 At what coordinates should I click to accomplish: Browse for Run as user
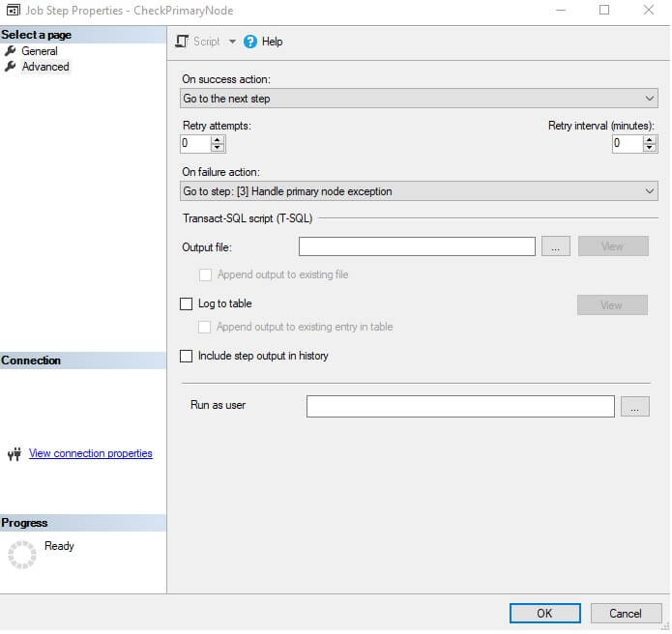click(634, 407)
